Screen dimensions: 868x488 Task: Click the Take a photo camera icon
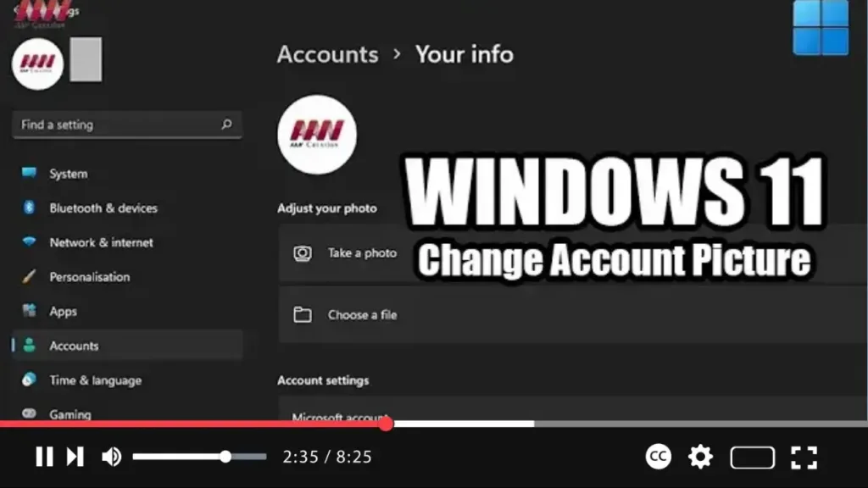point(303,253)
